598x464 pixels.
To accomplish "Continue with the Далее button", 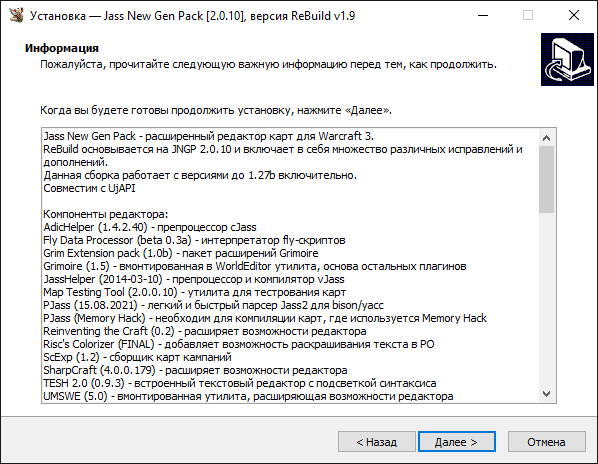I will [457, 442].
